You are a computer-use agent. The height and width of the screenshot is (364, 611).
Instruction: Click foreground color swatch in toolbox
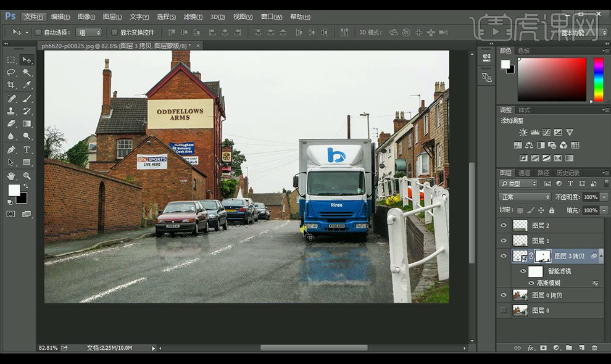pos(14,190)
